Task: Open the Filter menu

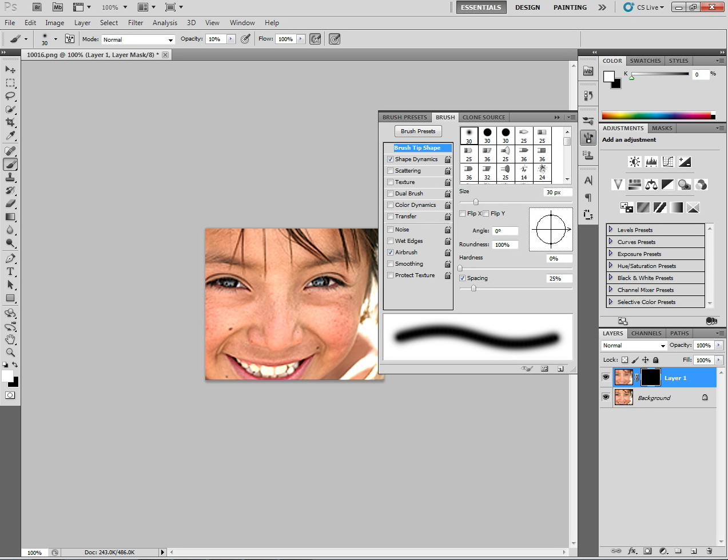Action: click(x=136, y=23)
